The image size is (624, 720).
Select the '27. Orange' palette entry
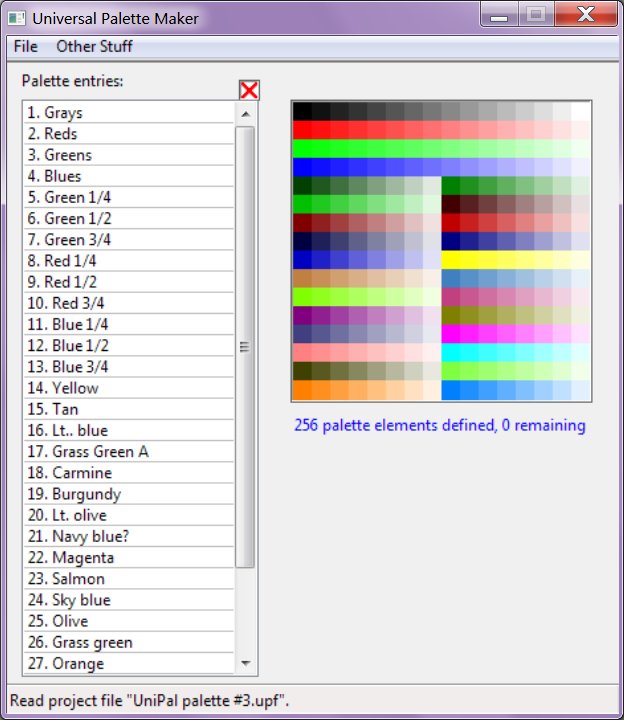129,663
